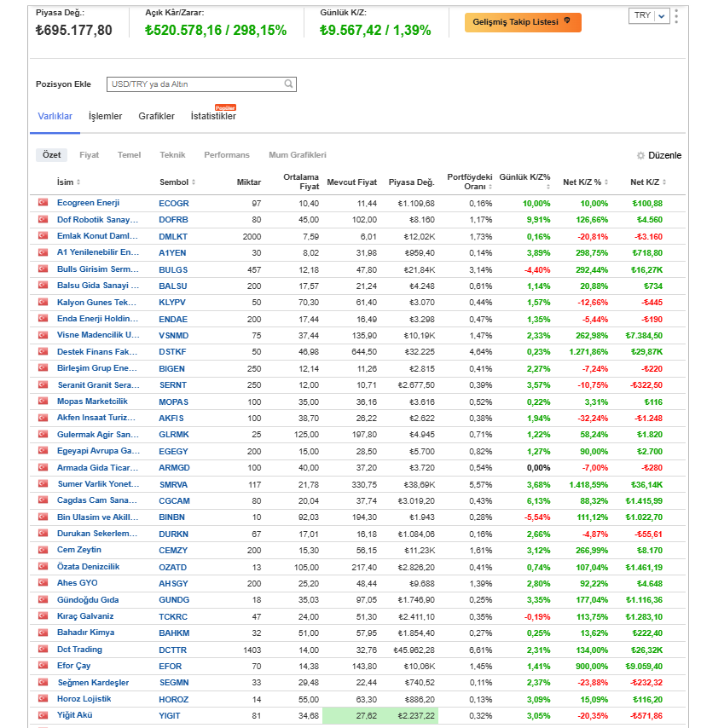Sort by Portföydeki Oranı column arrows
The height and width of the screenshot is (728, 701).
(x=490, y=187)
